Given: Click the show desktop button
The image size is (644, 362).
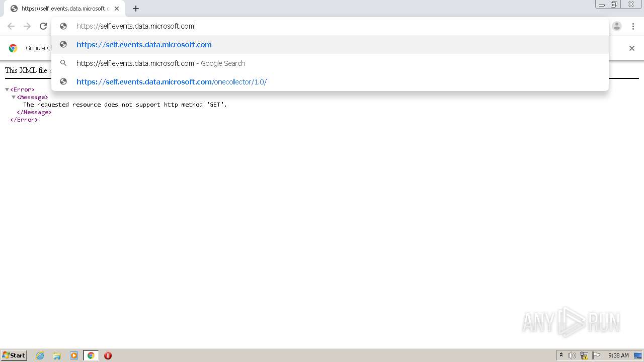Looking at the screenshot, I should [x=638, y=355].
